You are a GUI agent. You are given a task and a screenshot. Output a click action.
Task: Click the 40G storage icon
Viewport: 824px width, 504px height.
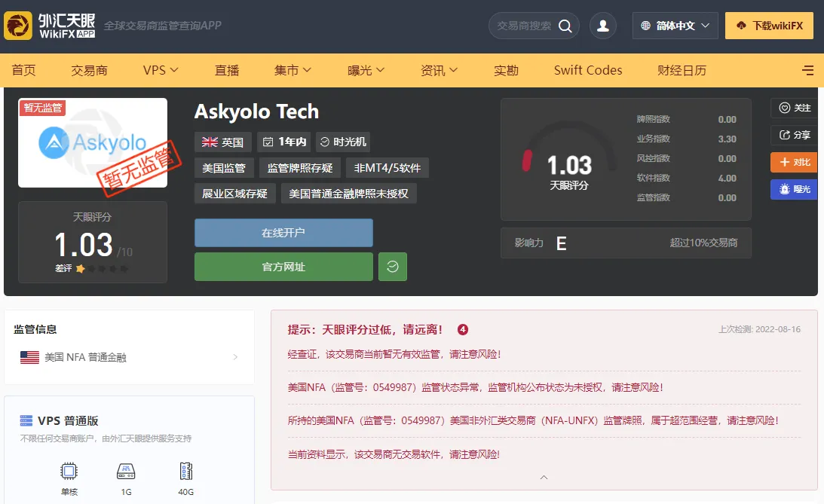click(186, 471)
